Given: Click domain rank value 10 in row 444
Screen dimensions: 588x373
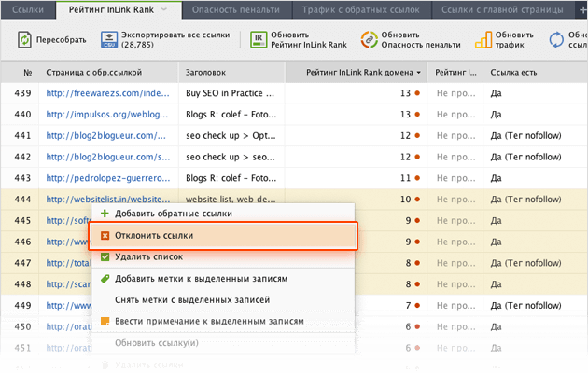Looking at the screenshot, I should pos(405,200).
